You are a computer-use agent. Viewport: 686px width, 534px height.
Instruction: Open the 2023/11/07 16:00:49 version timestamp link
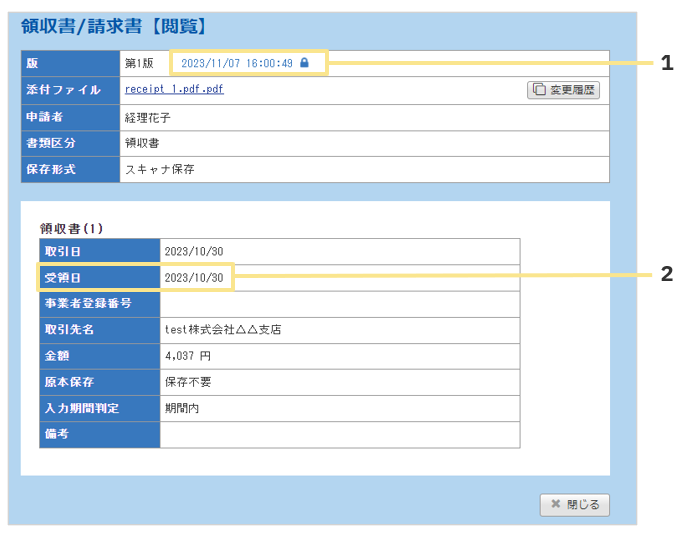(237, 63)
